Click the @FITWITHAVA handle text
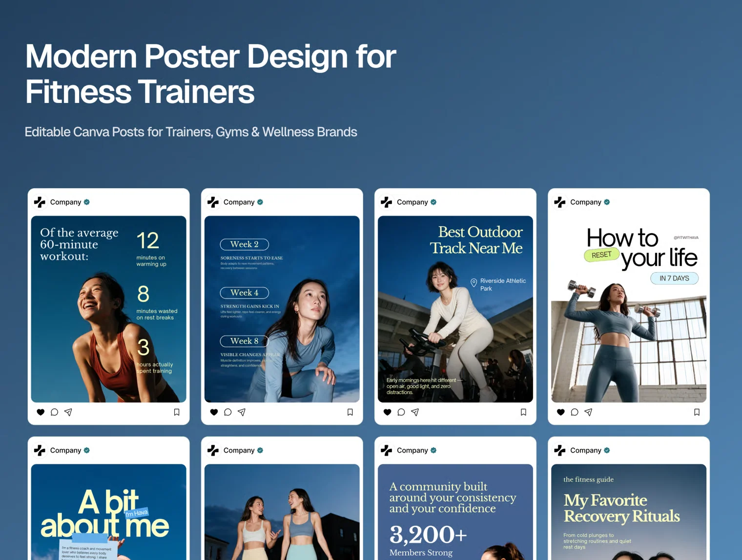 tap(686, 238)
